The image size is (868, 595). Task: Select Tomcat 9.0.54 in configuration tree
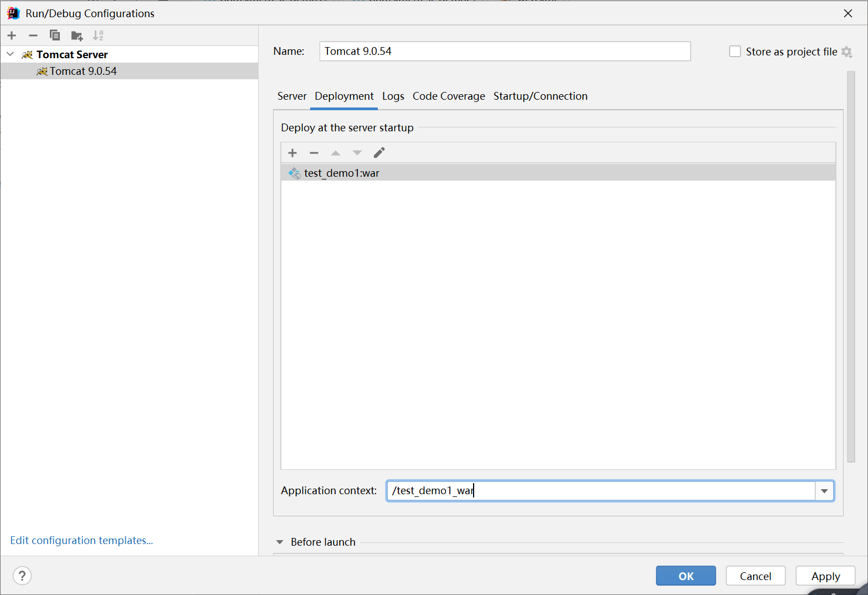pyautogui.click(x=130, y=71)
